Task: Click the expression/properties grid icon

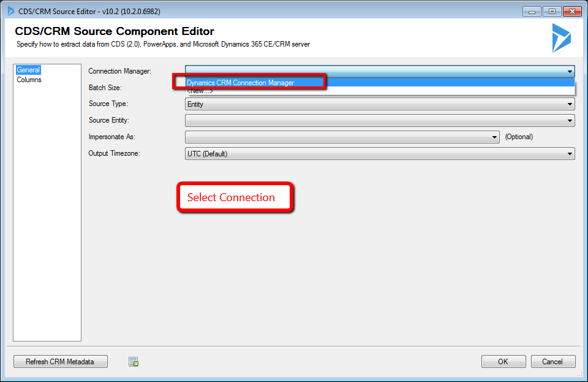Action: point(134,362)
